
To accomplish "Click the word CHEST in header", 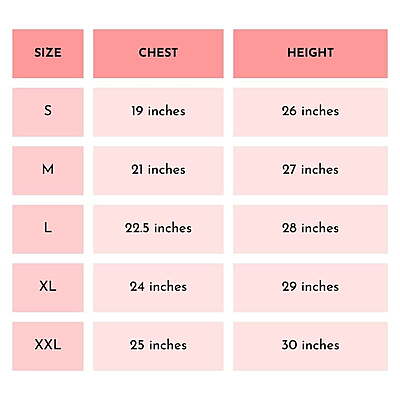I will point(158,53).
